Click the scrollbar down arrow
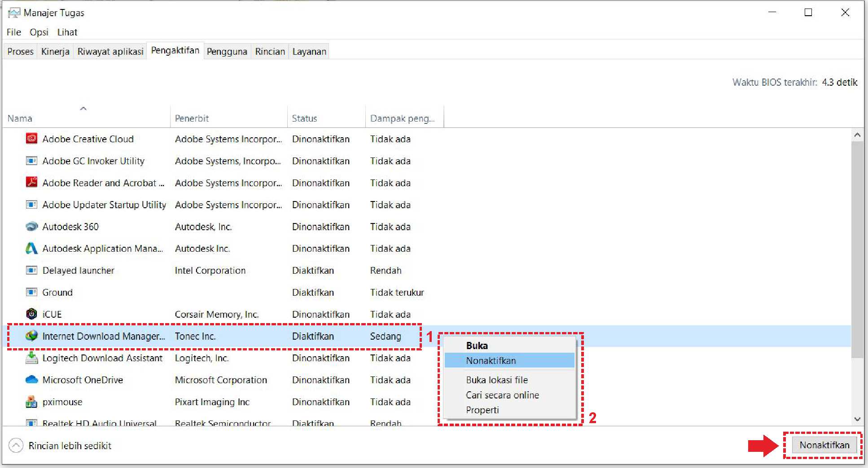Image resolution: width=868 pixels, height=468 pixels. point(857,419)
